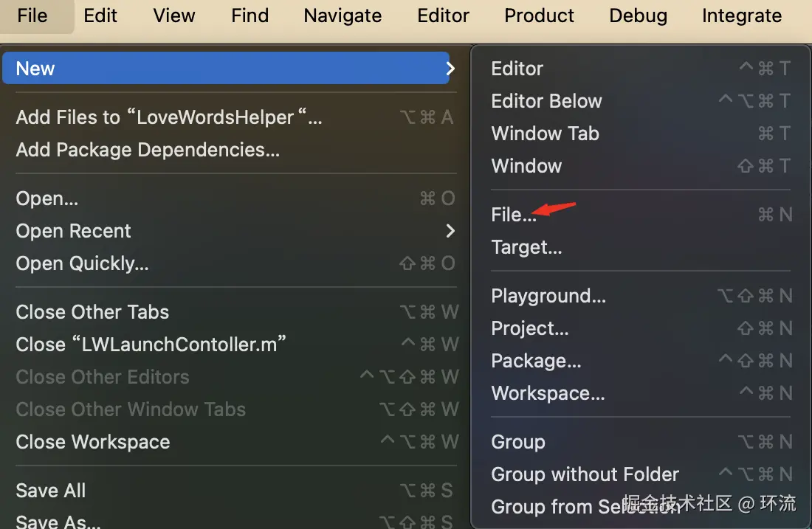The image size is (812, 529).
Task: Choose Project… from New submenu
Action: (x=530, y=328)
